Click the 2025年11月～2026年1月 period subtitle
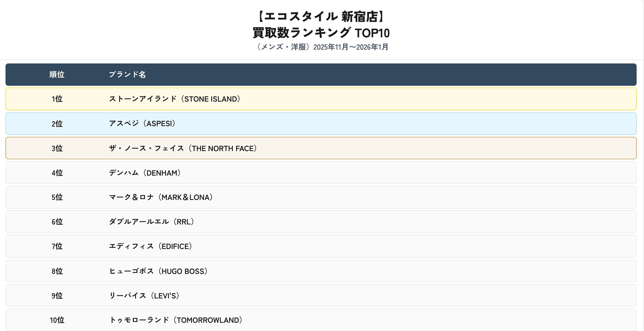644x331 pixels. [351, 47]
